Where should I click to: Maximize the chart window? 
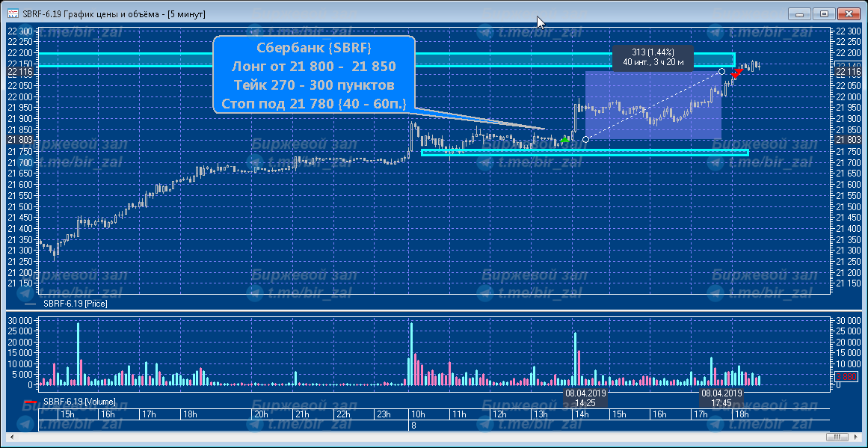[825, 13]
